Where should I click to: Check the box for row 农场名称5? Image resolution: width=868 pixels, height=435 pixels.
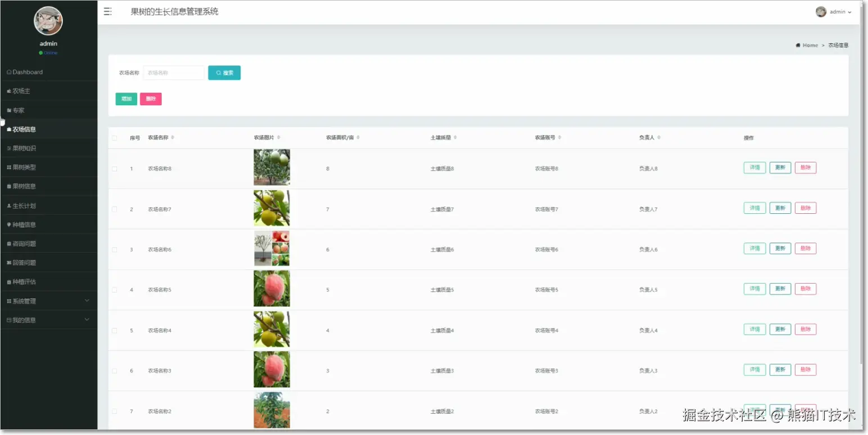click(x=115, y=290)
